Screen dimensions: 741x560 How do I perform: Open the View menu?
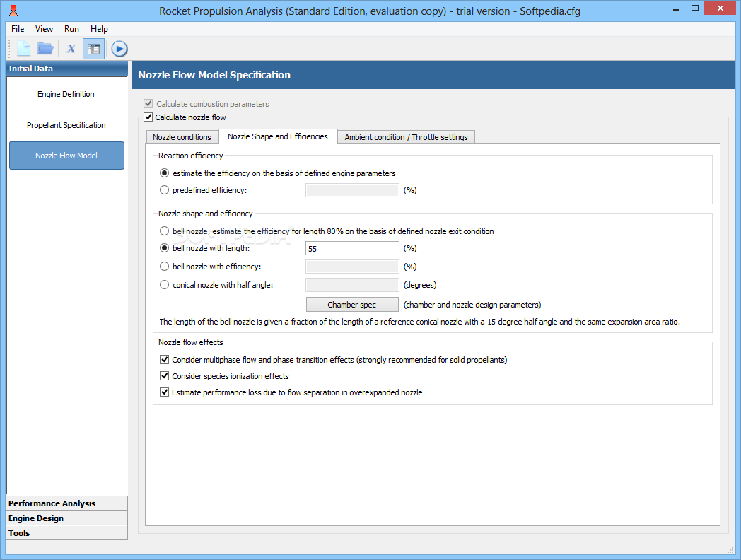click(x=44, y=29)
